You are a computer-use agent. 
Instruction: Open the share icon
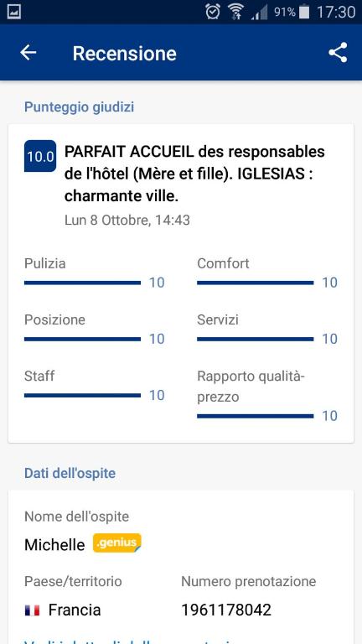pyautogui.click(x=338, y=53)
